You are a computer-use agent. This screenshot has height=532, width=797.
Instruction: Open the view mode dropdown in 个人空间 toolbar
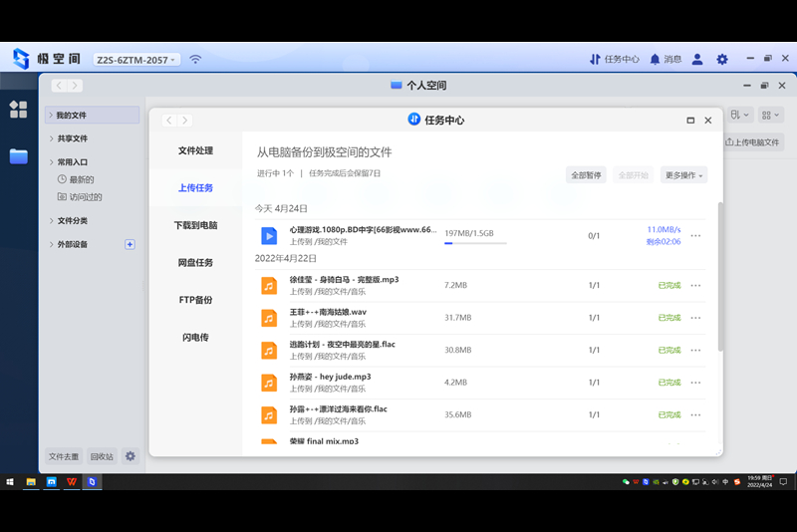[x=770, y=115]
